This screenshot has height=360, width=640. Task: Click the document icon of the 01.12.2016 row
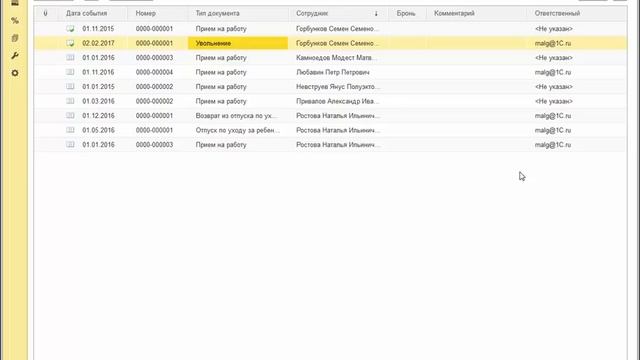tap(70, 116)
